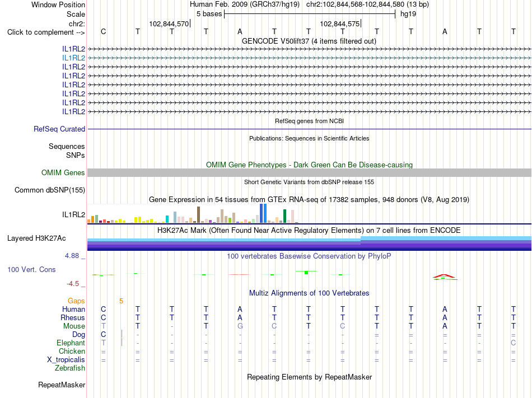Select the Rhesus species label
532x398 pixels.
[73, 317]
